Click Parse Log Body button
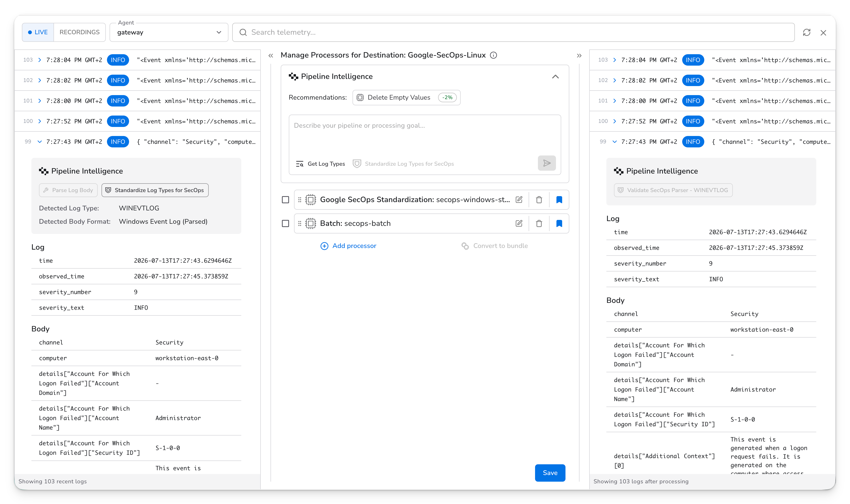The height and width of the screenshot is (504, 850). point(68,190)
